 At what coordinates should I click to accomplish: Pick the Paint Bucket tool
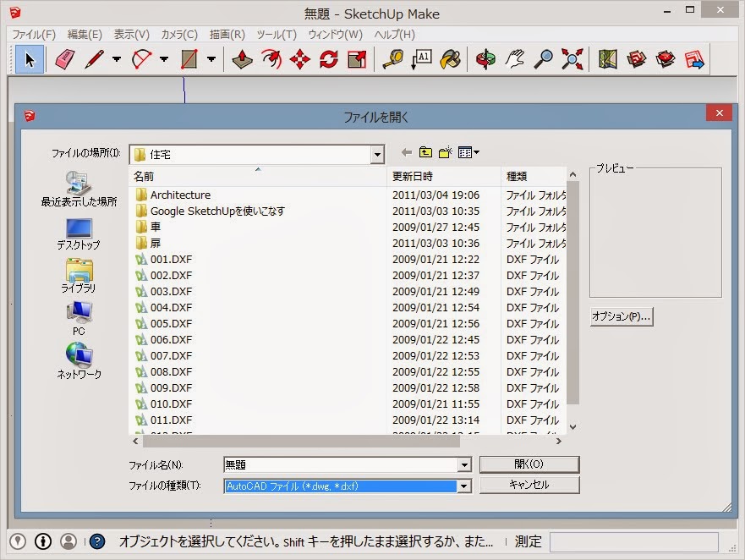[451, 59]
